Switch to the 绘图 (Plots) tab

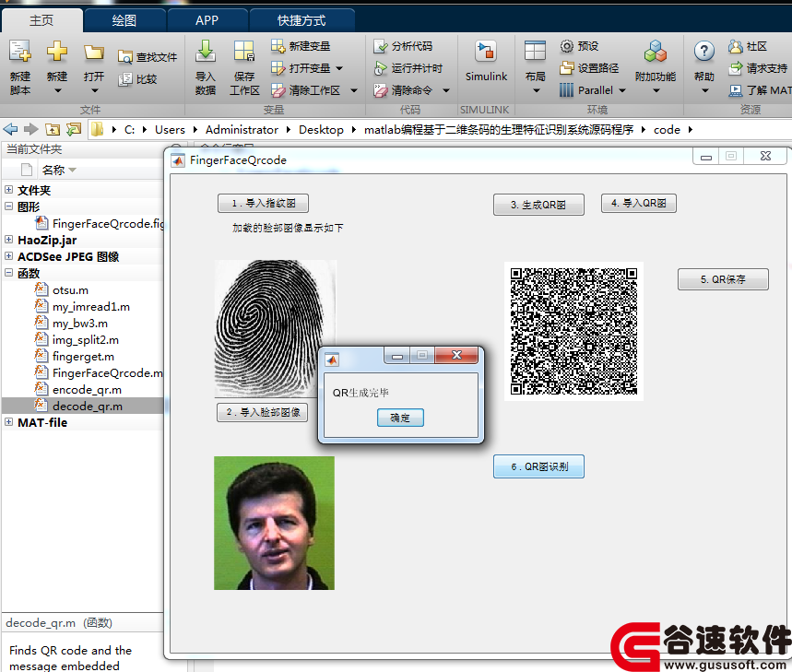tap(124, 20)
